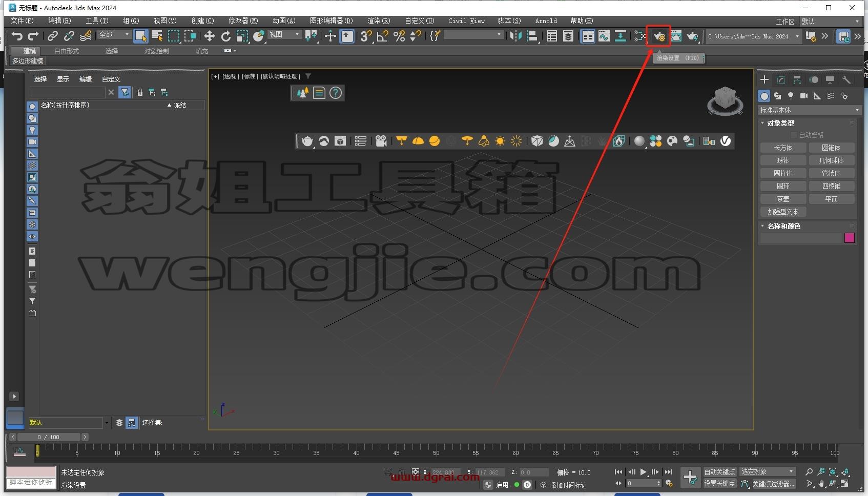Toggle the 自动栅格 checkbox
This screenshot has height=496, width=868.
pyautogui.click(x=794, y=135)
